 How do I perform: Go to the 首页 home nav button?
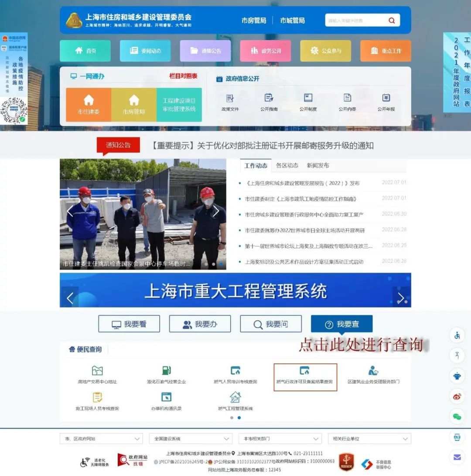point(85,51)
